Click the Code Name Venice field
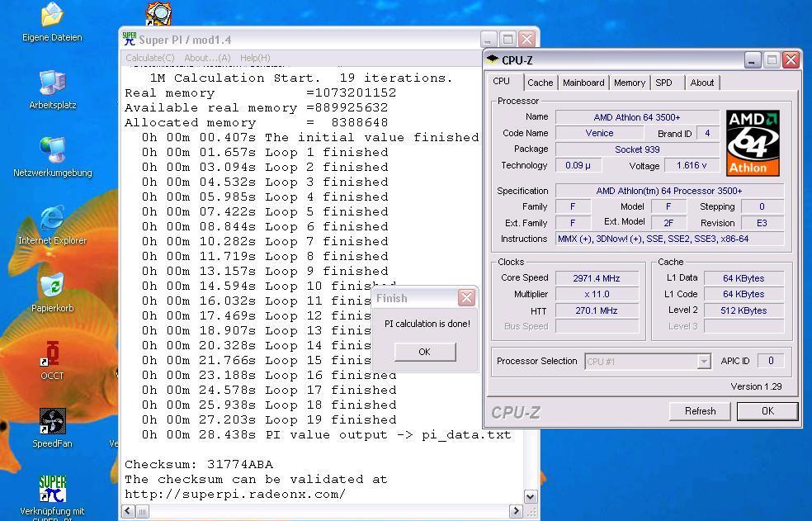Image resolution: width=812 pixels, height=521 pixels. [x=599, y=133]
